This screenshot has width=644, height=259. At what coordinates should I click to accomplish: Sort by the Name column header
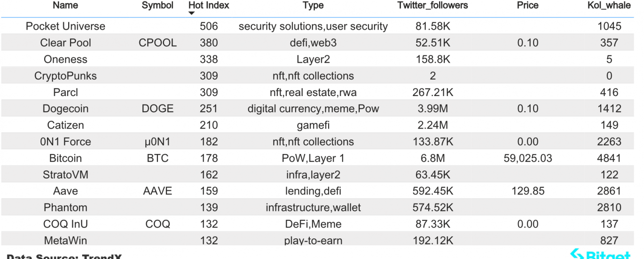(x=65, y=6)
